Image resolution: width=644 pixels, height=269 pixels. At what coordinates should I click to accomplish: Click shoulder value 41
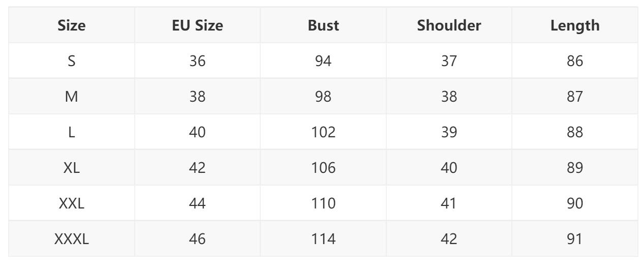pyautogui.click(x=449, y=203)
